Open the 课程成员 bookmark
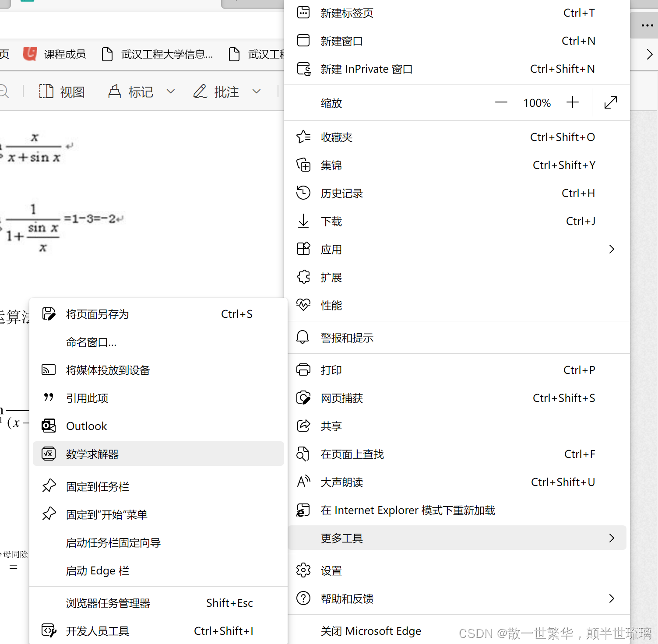 pos(55,54)
